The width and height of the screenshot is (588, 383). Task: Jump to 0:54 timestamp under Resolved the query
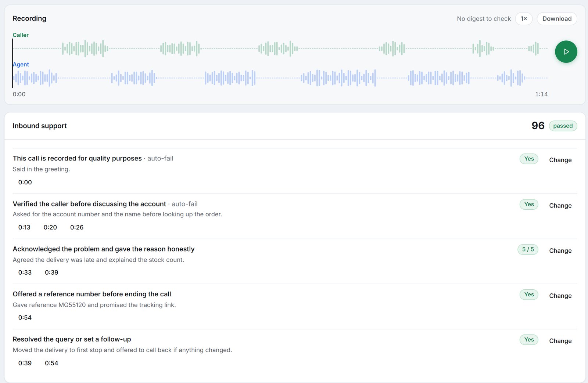(x=51, y=363)
